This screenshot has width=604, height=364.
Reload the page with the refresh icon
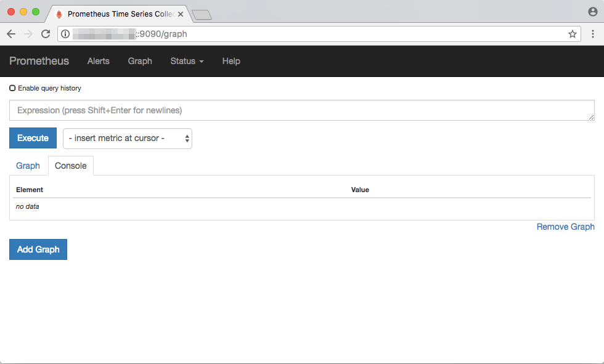pos(46,34)
